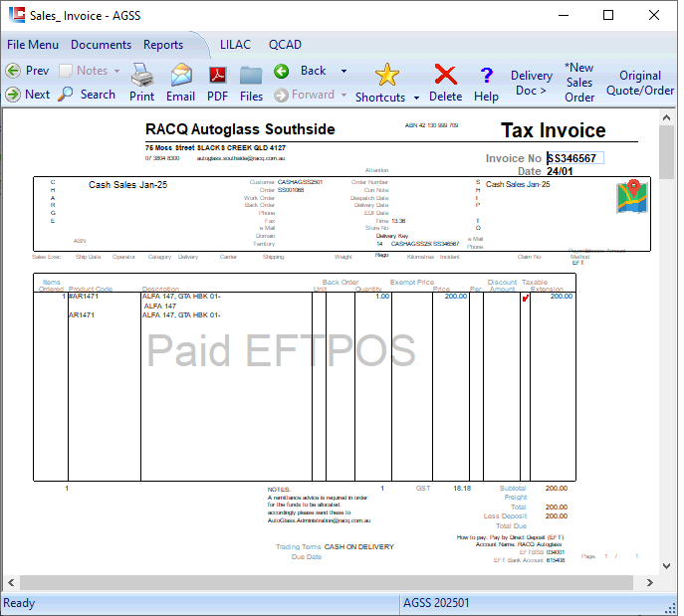This screenshot has height=616, width=684.
Task: Click the Shortcuts star icon
Action: (x=387, y=75)
